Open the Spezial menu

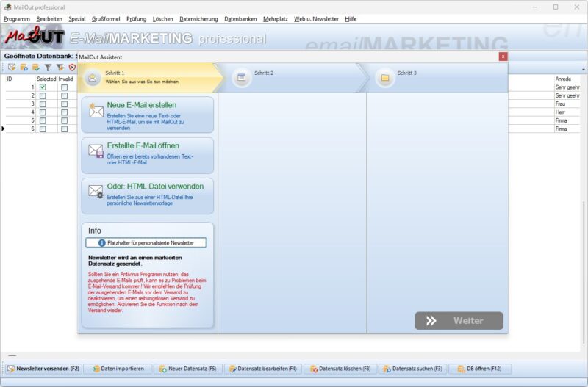tap(77, 19)
